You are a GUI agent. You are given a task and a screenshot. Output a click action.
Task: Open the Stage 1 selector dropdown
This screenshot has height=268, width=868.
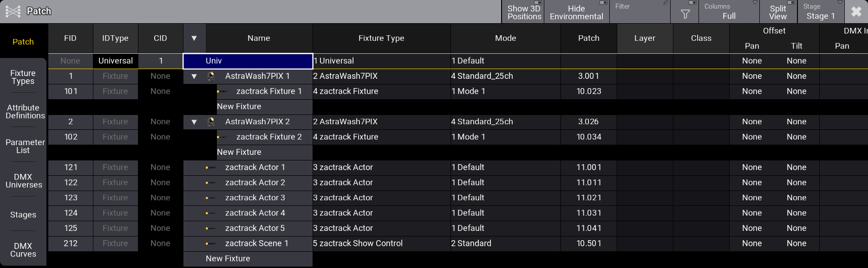click(x=821, y=12)
